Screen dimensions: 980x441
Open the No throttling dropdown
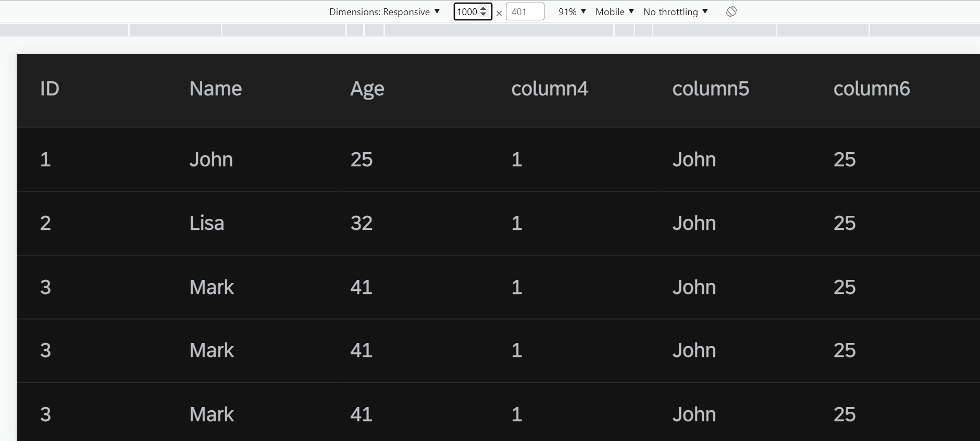coord(675,11)
